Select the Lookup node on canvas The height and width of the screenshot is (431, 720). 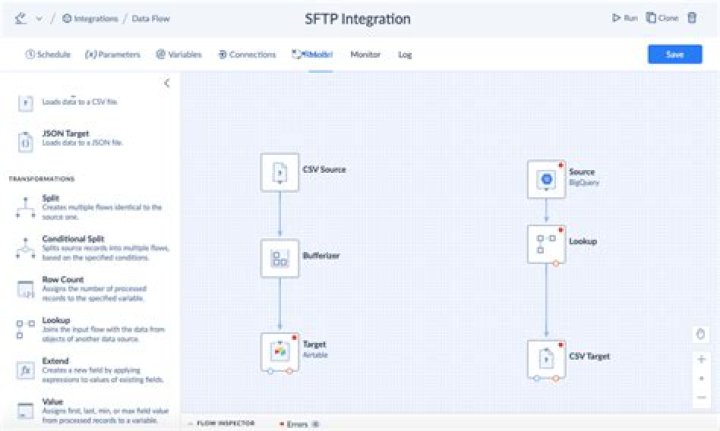[x=546, y=244]
